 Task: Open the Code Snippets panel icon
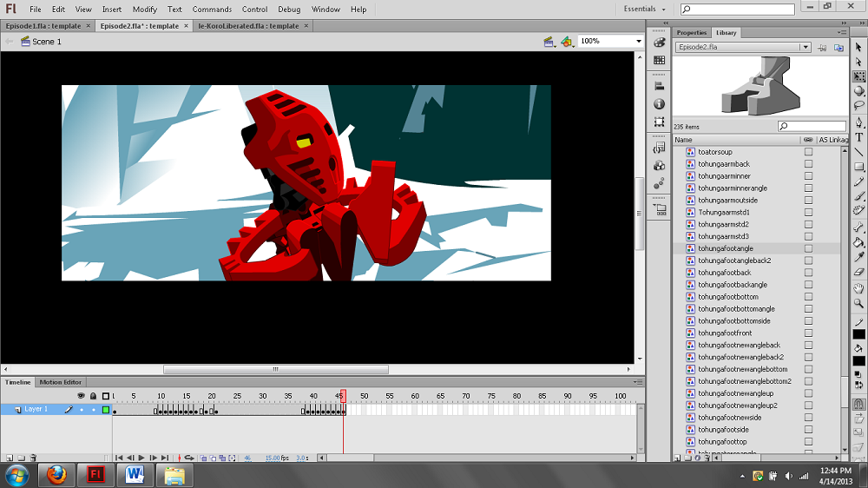pyautogui.click(x=659, y=148)
